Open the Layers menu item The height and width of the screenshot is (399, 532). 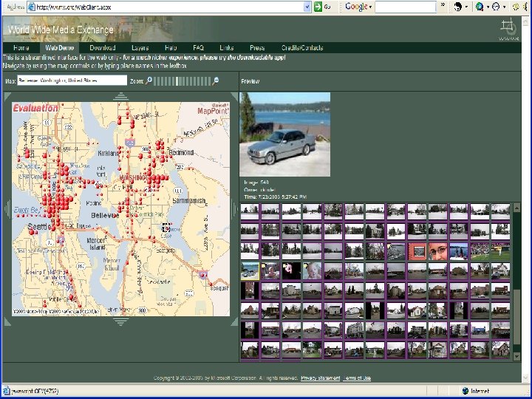point(140,48)
